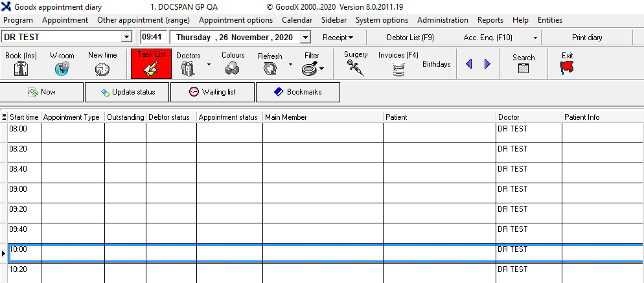
Task: Open the date picker dropdown arrow
Action: (x=306, y=38)
